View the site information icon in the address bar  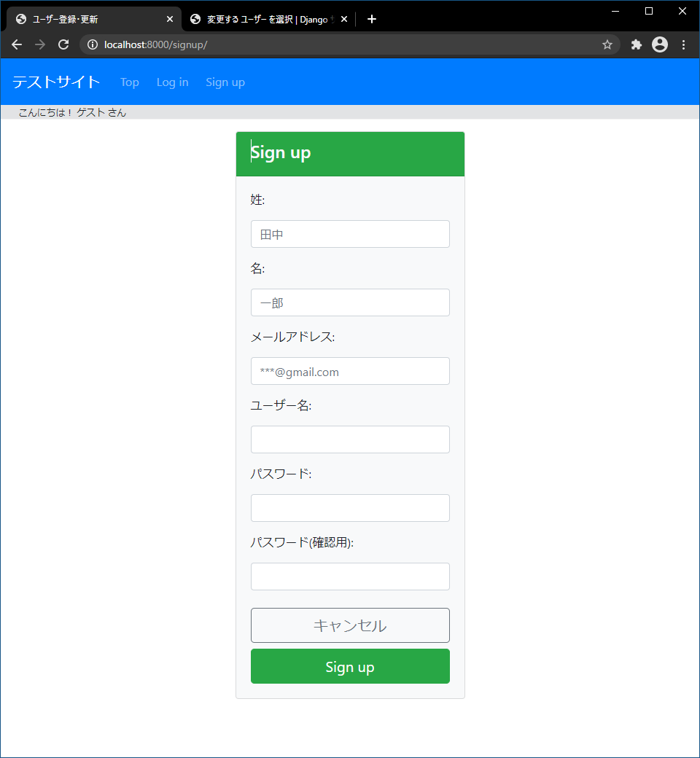[93, 44]
